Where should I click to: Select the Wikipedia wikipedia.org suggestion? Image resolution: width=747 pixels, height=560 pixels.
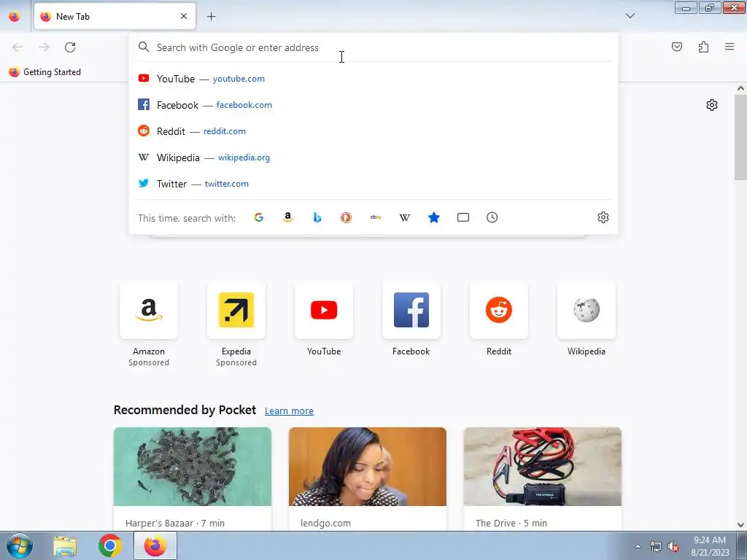373,157
